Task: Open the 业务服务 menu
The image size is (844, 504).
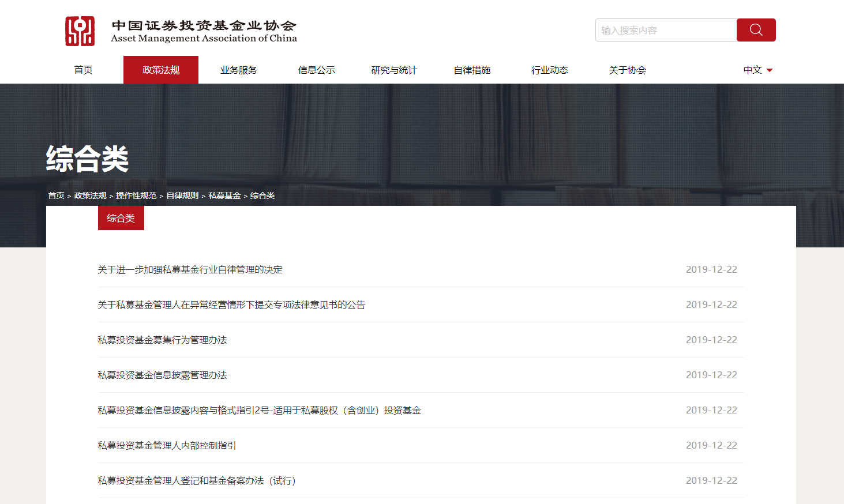Action: coord(239,70)
